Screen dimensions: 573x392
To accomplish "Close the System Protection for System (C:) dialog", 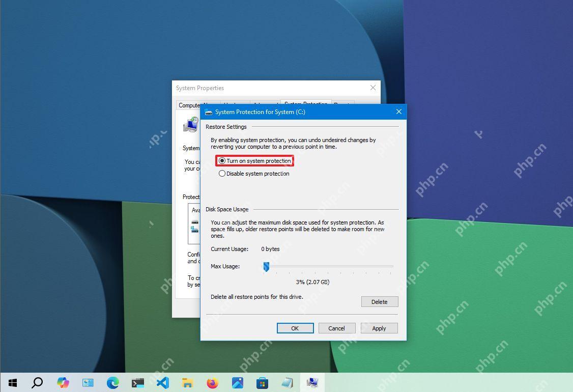I will (x=398, y=111).
